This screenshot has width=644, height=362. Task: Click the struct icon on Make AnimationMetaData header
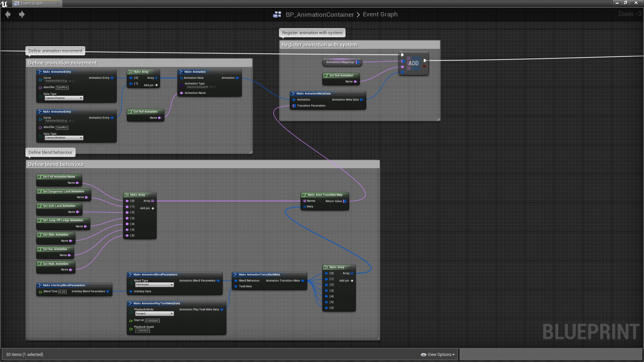294,94
